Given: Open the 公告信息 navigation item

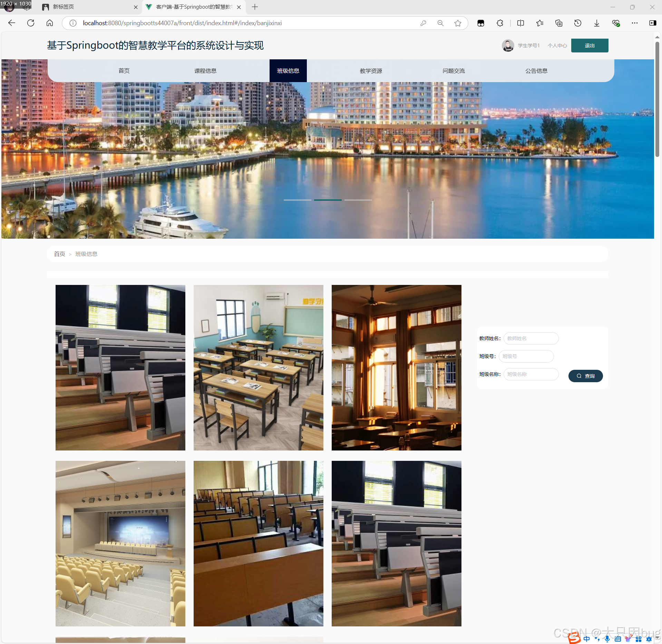Looking at the screenshot, I should tap(537, 71).
